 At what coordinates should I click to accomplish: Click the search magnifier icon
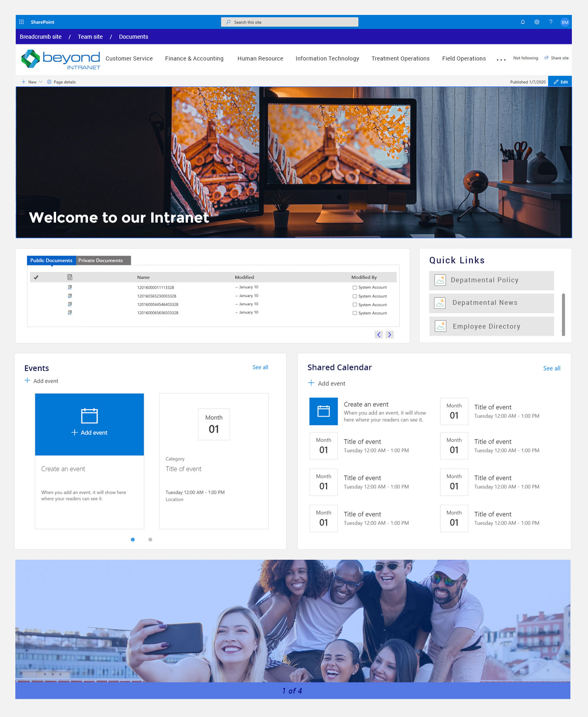[x=228, y=22]
